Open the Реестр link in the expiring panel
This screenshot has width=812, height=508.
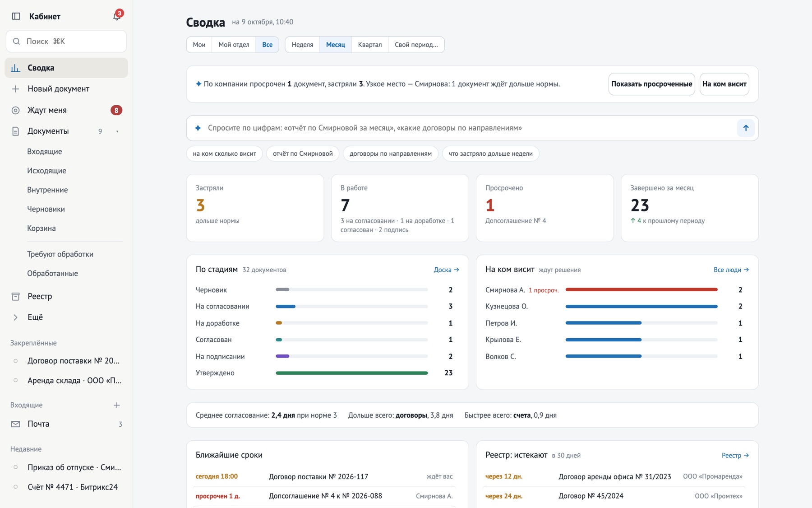(x=735, y=455)
